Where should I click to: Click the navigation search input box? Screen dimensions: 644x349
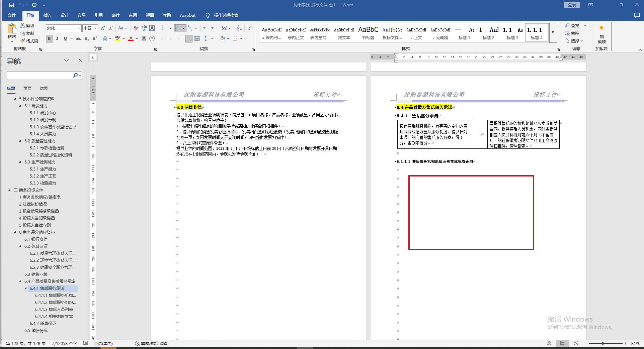(x=40, y=76)
